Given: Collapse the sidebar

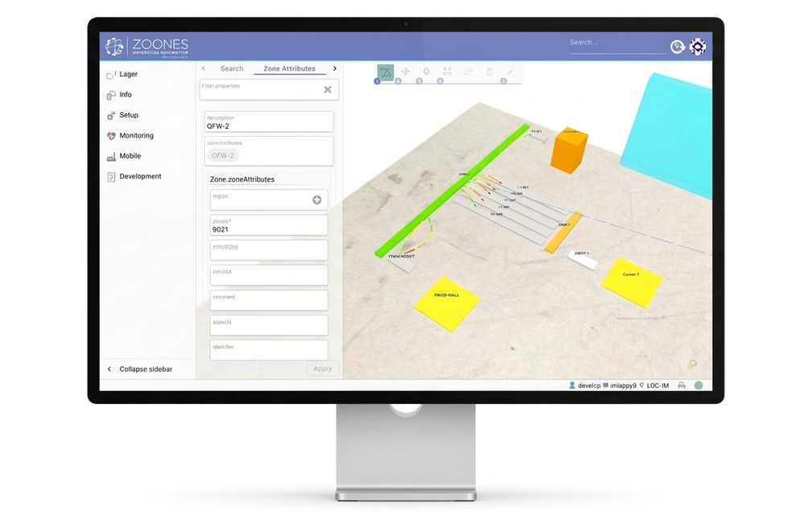Looking at the screenshot, I should (146, 369).
